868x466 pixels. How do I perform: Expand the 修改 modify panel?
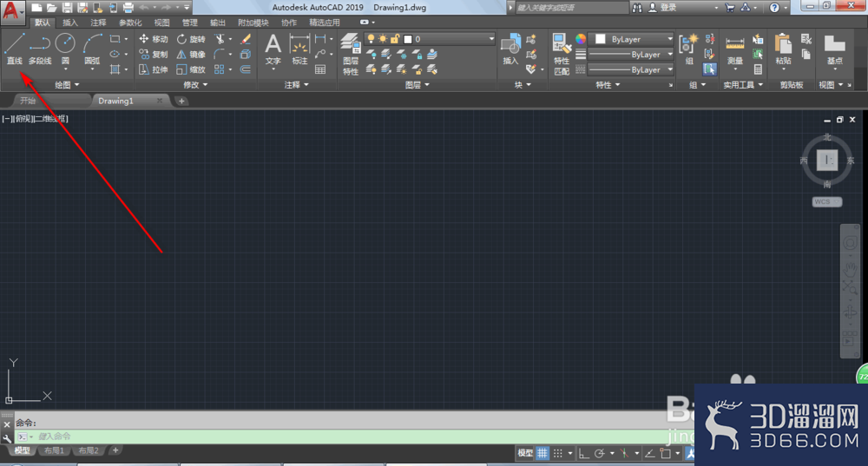(x=195, y=85)
